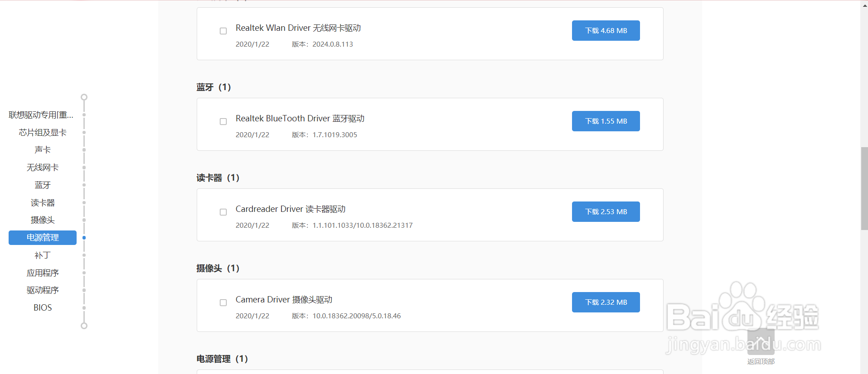Click the 返回顶部 link text
The height and width of the screenshot is (374, 868).
[x=761, y=361]
